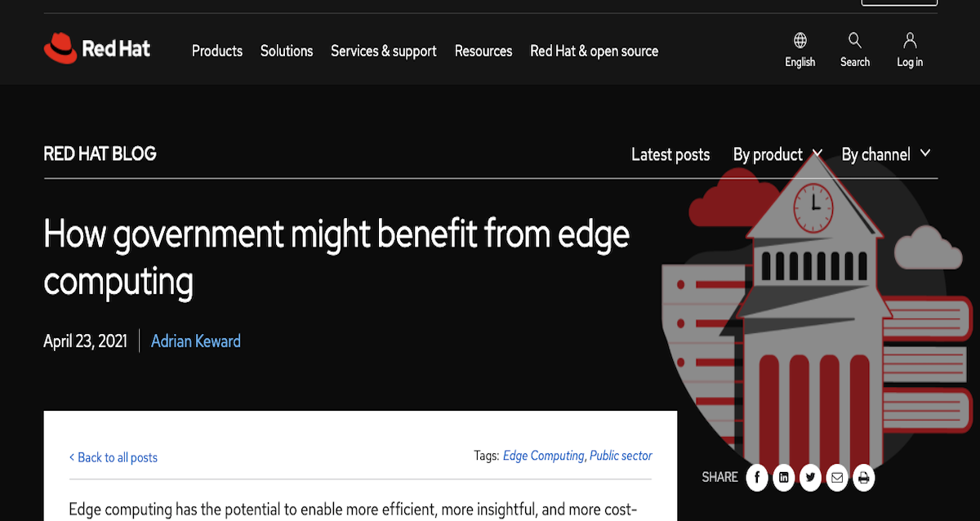980x521 pixels.
Task: Open the Products menu
Action: 217,51
